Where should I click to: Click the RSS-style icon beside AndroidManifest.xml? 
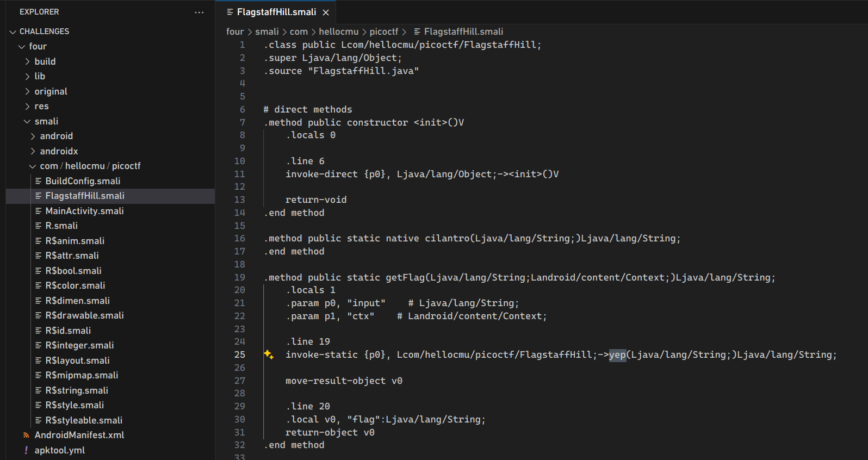pos(26,435)
